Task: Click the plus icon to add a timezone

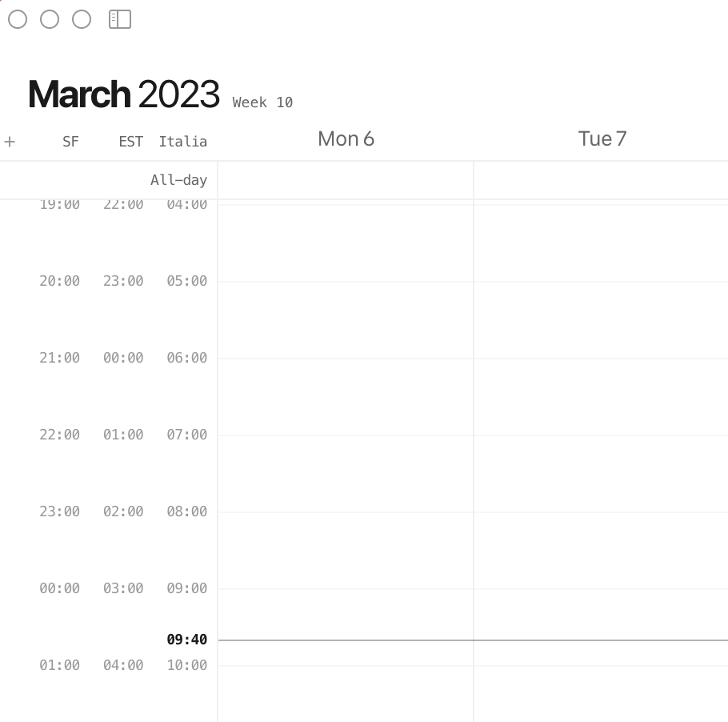Action: click(10, 141)
